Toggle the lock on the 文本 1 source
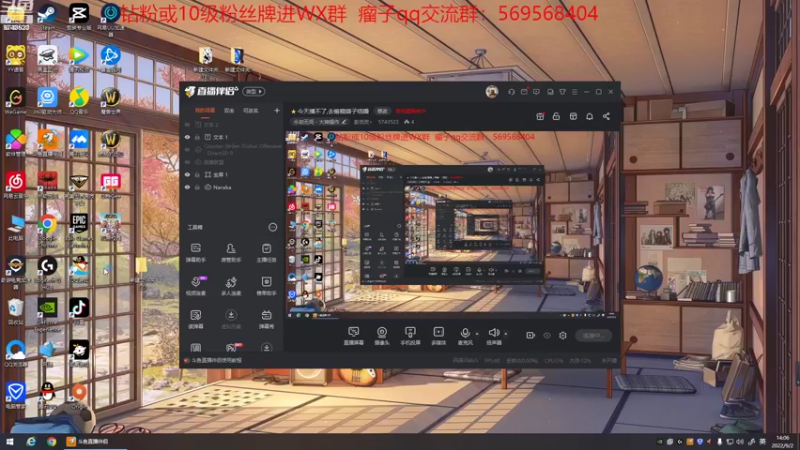Screen dimensions: 800x450 pyautogui.click(x=197, y=137)
